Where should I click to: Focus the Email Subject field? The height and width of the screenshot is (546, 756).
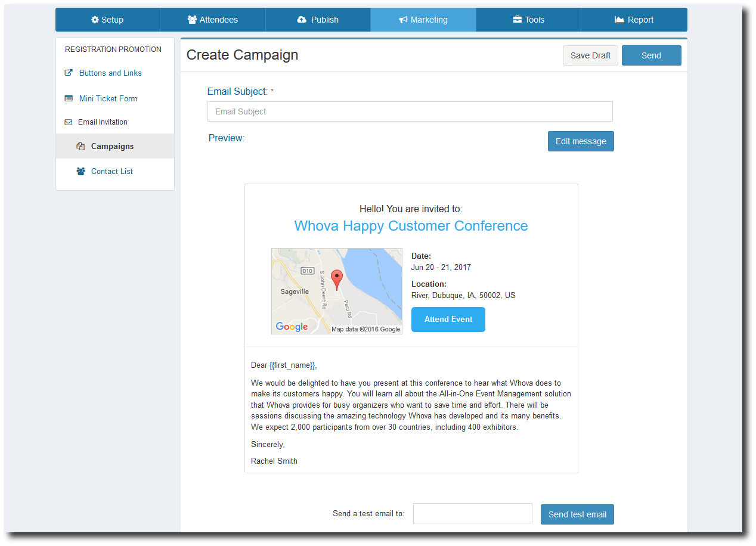point(410,111)
